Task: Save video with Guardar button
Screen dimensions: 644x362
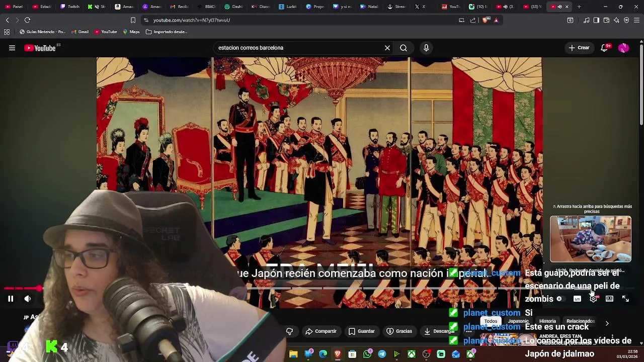Action: [362, 331]
